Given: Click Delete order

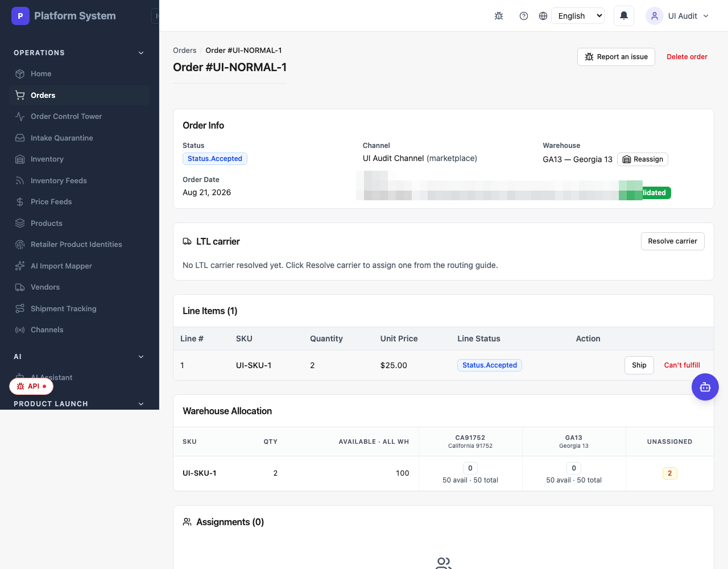Looking at the screenshot, I should 687,57.
